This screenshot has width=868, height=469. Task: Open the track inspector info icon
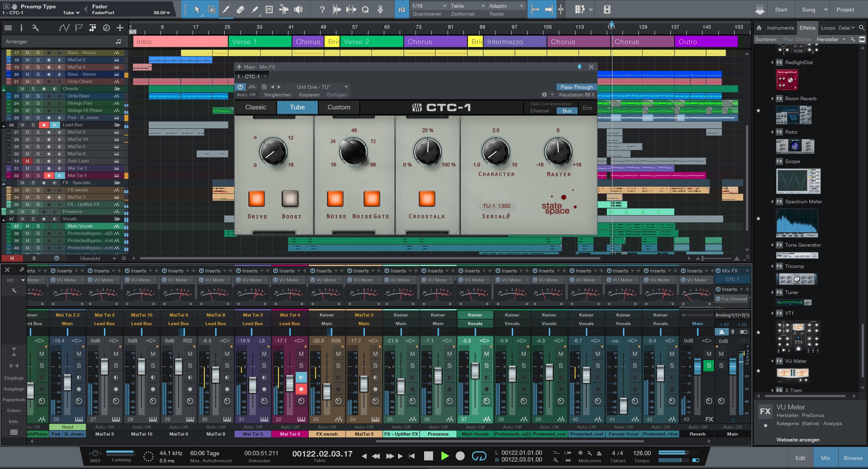[21, 28]
